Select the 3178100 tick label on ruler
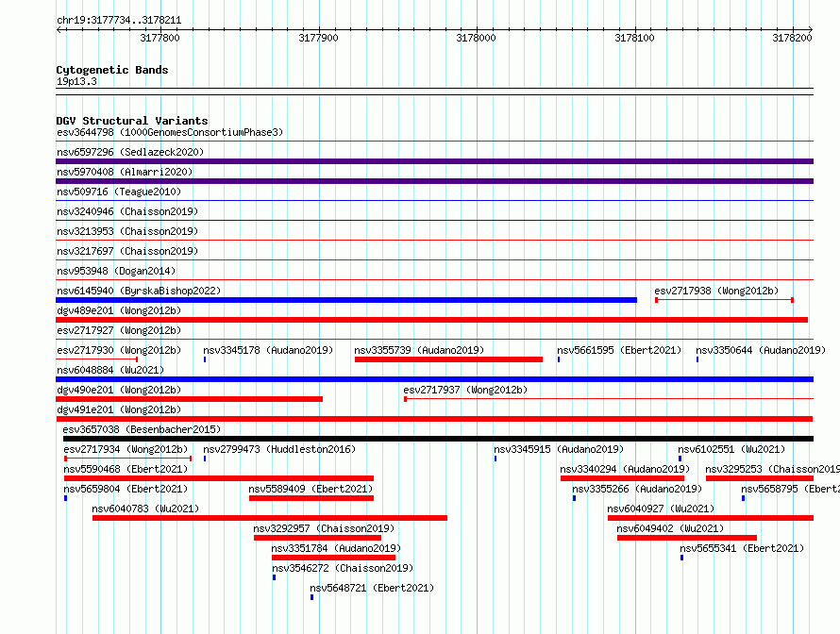The height and width of the screenshot is (634, 840). (x=633, y=39)
